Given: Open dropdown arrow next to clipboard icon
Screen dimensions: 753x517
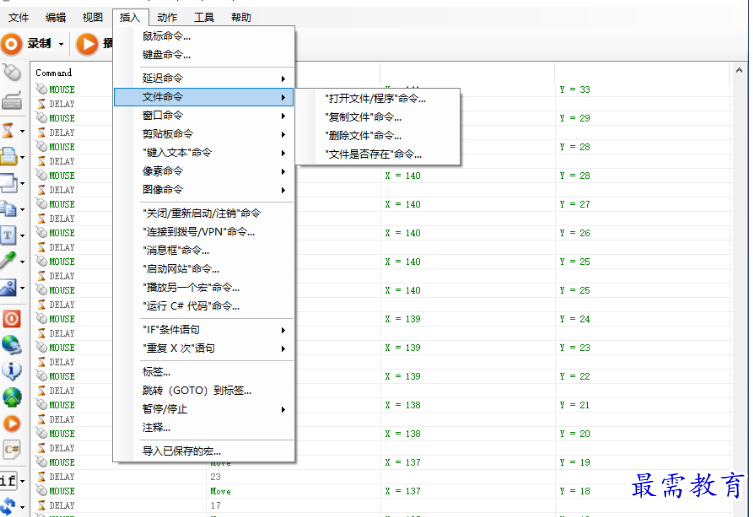Looking at the screenshot, I should pyautogui.click(x=22, y=210).
